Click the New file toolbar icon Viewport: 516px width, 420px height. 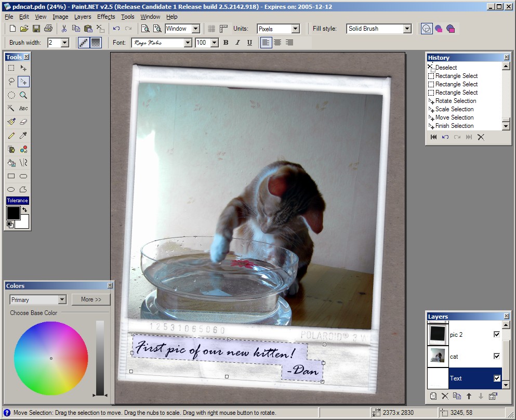click(x=12, y=29)
